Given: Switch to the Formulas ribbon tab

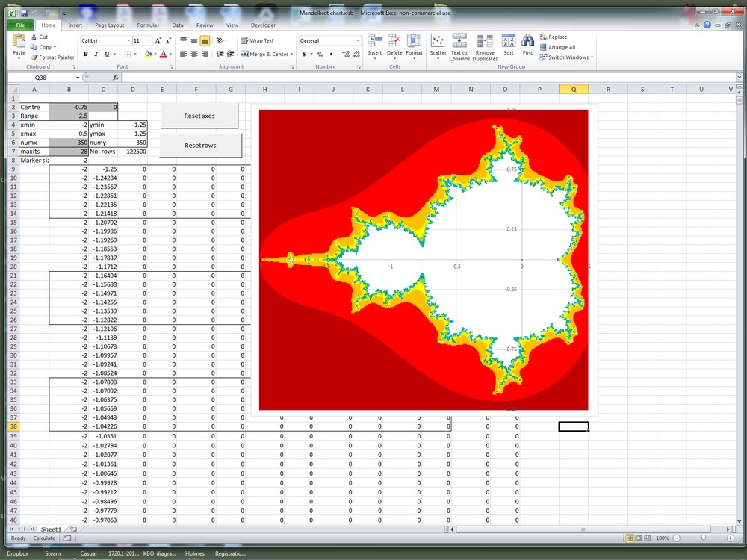Looking at the screenshot, I should click(x=147, y=25).
